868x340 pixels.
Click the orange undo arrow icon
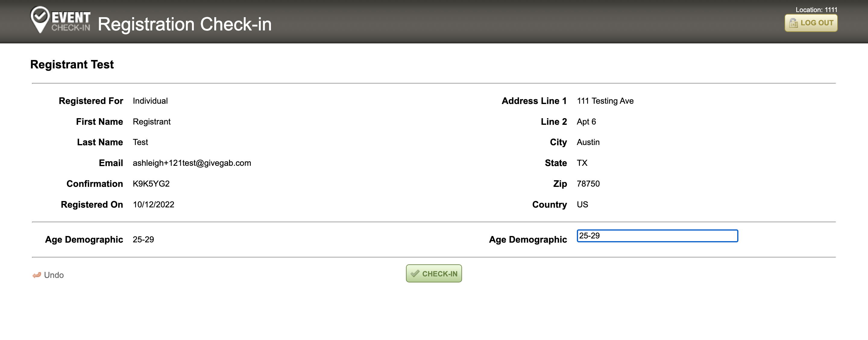point(37,275)
